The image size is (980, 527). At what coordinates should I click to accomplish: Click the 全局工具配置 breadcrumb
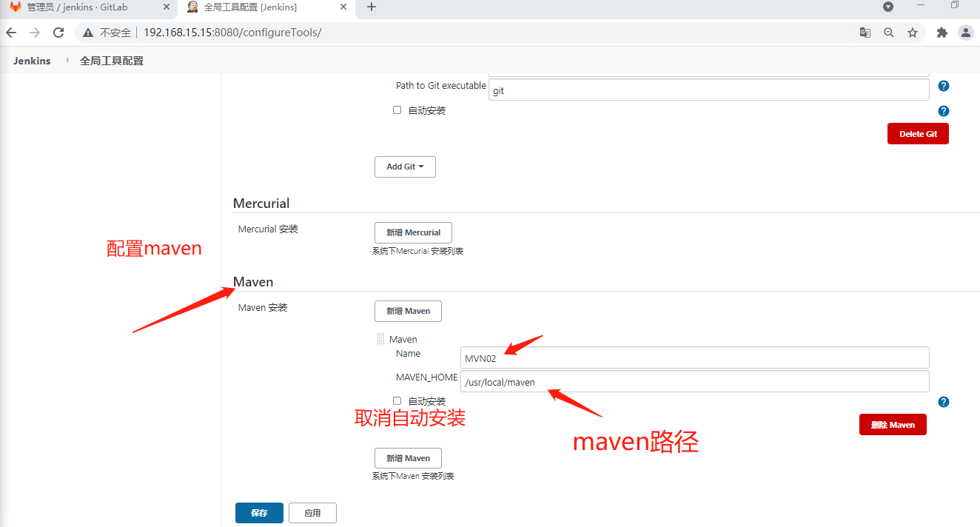[112, 61]
